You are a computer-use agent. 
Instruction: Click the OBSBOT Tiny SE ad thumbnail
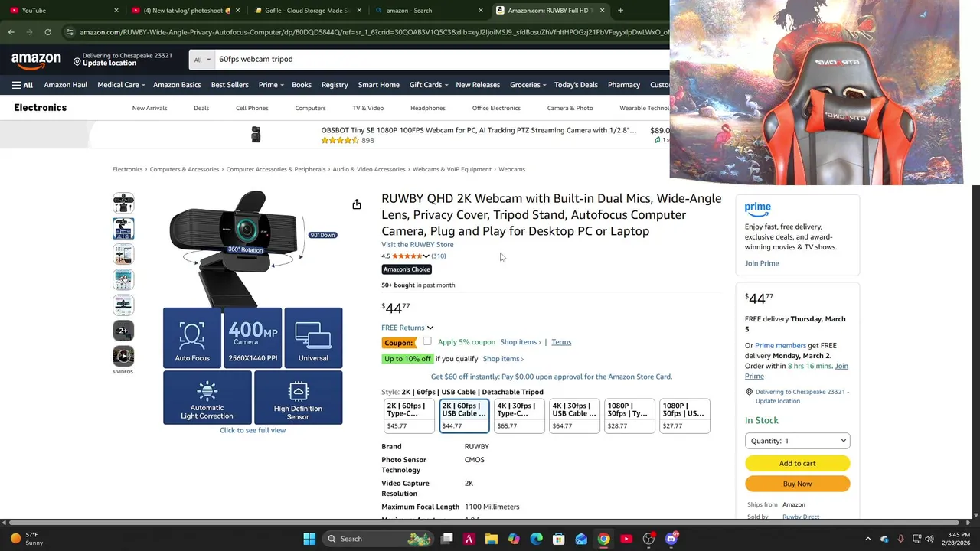click(256, 135)
